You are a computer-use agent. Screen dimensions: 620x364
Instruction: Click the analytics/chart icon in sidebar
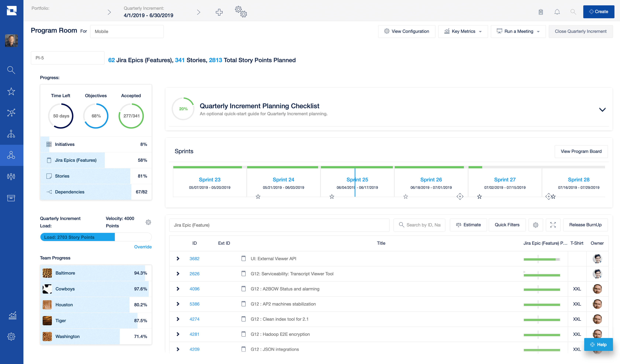12,315
